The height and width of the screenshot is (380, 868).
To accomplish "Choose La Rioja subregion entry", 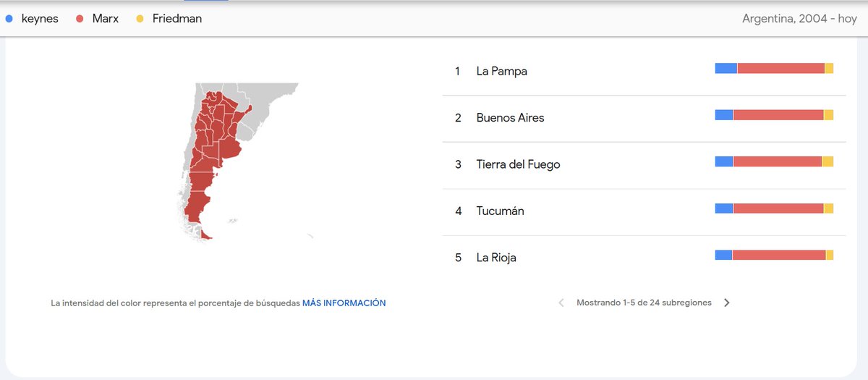I will pos(644,258).
